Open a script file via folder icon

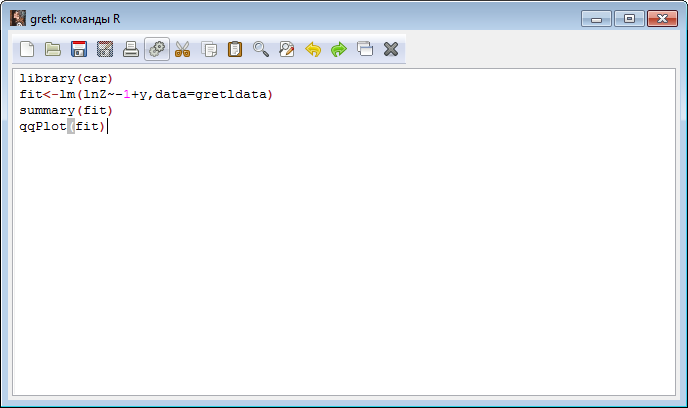53,49
